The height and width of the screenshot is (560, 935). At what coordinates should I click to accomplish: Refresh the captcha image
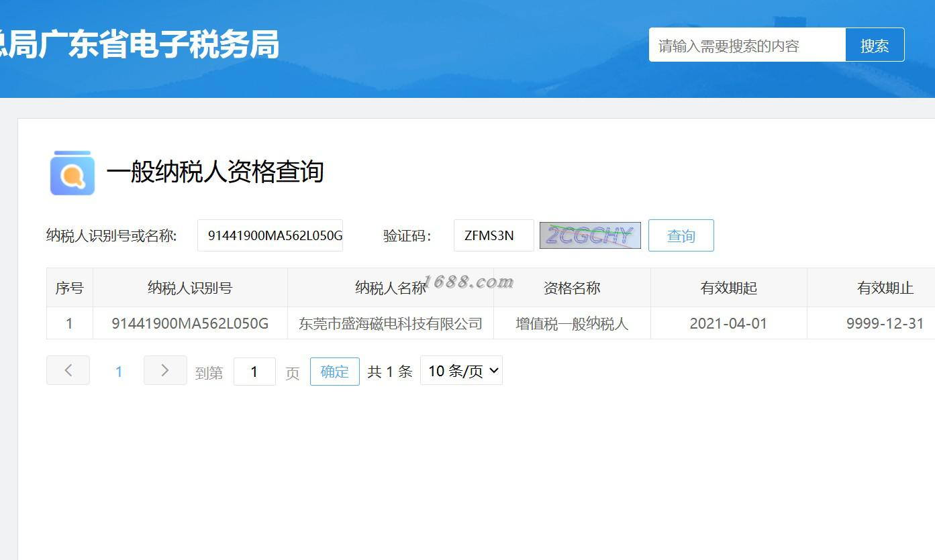[x=590, y=235]
